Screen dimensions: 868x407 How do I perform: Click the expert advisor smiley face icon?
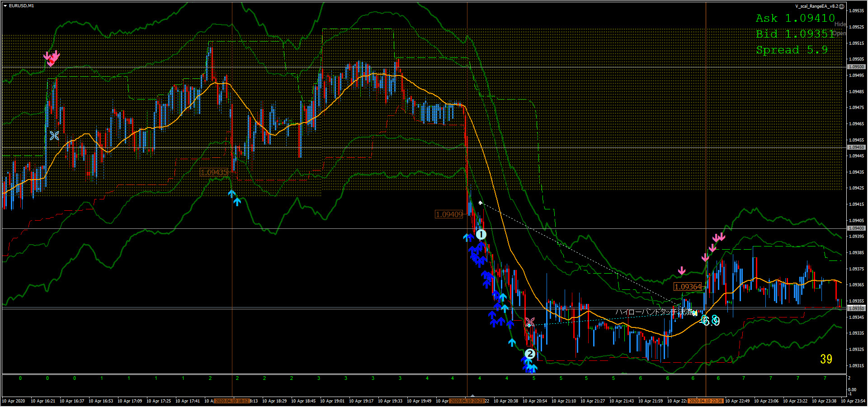coord(841,6)
